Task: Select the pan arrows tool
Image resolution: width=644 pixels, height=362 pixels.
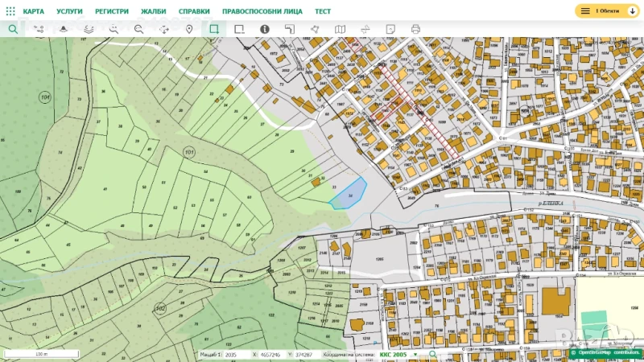Action: pyautogui.click(x=164, y=29)
